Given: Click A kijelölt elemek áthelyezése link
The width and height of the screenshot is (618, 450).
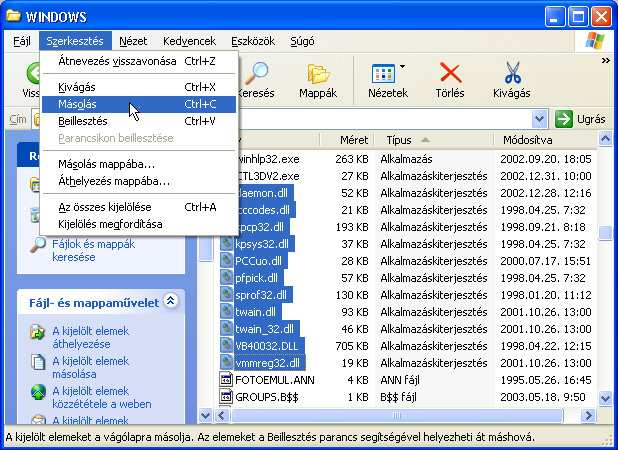Looking at the screenshot, I should click(x=91, y=337).
